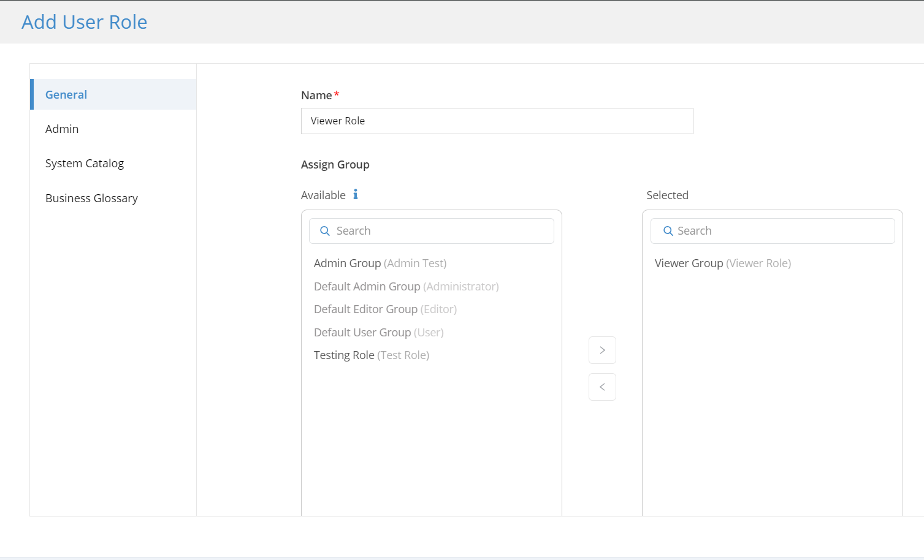Click the Name field label
The width and height of the screenshot is (924, 560).
[x=316, y=95]
